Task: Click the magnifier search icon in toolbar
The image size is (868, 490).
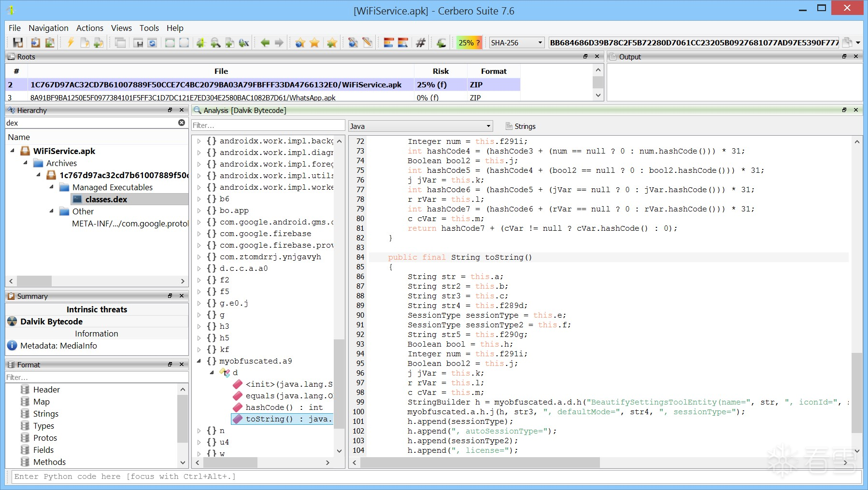Action: (215, 42)
